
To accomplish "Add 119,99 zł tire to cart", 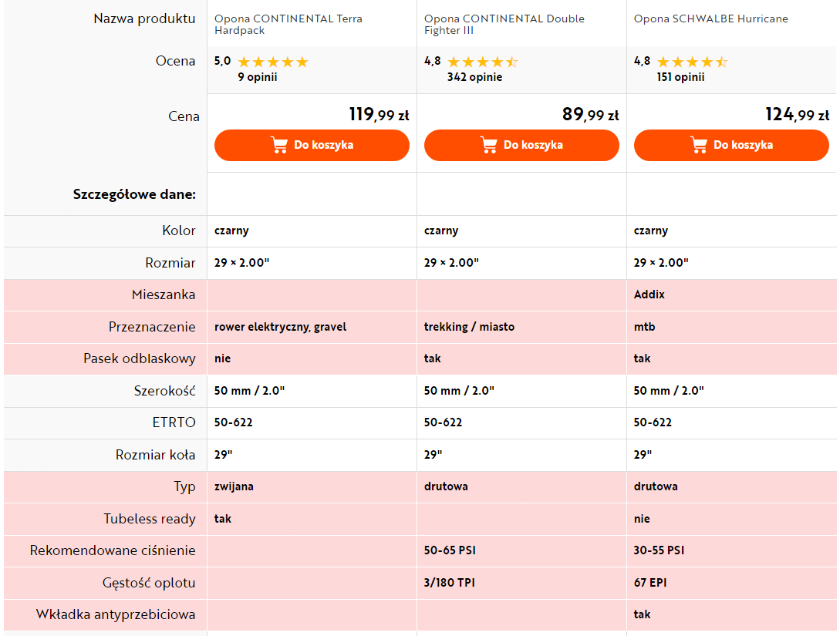I will click(312, 145).
